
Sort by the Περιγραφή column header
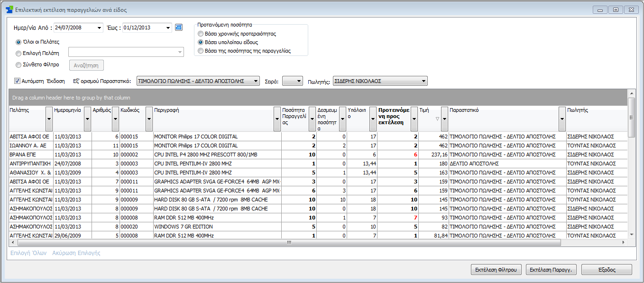click(214, 119)
